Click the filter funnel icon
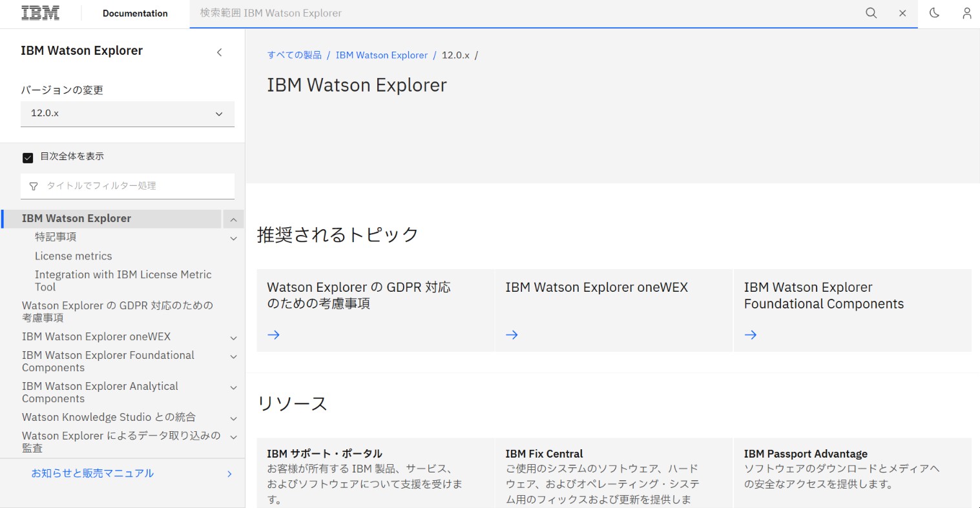The image size is (980, 508). tap(34, 186)
